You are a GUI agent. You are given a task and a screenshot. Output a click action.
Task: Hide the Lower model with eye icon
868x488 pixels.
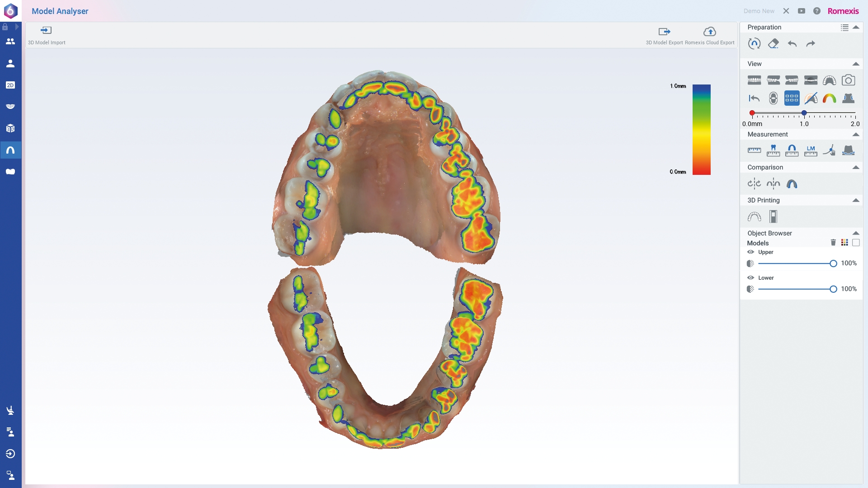point(750,278)
